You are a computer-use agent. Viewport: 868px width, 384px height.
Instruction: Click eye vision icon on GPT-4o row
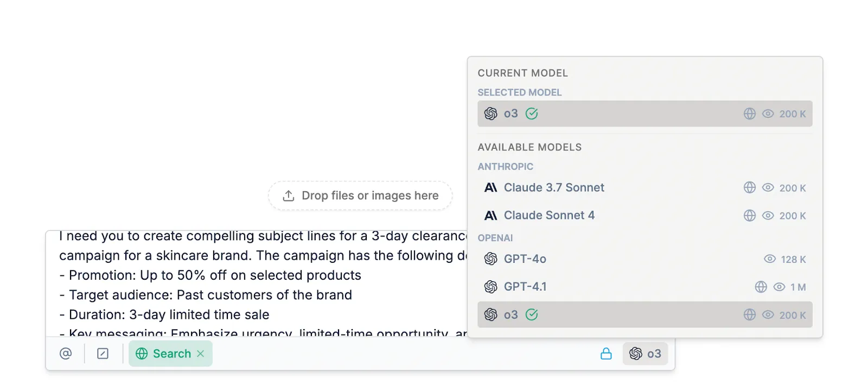click(770, 259)
